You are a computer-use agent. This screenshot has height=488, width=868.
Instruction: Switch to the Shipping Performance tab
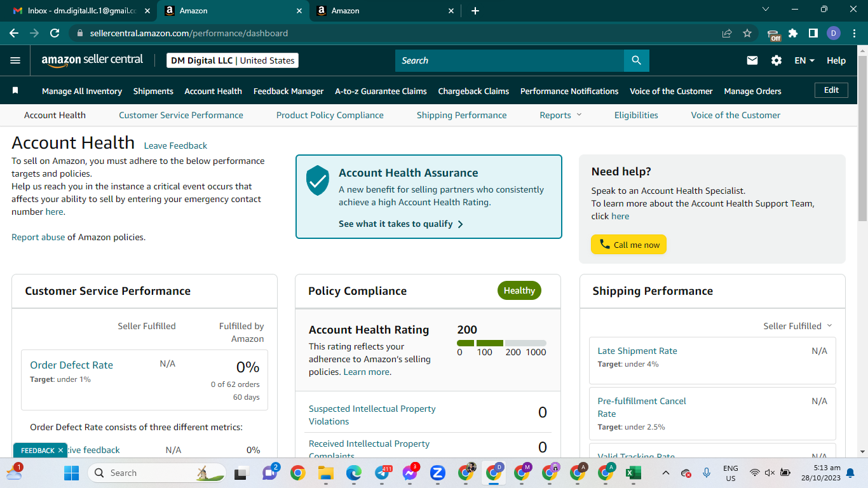tap(462, 115)
